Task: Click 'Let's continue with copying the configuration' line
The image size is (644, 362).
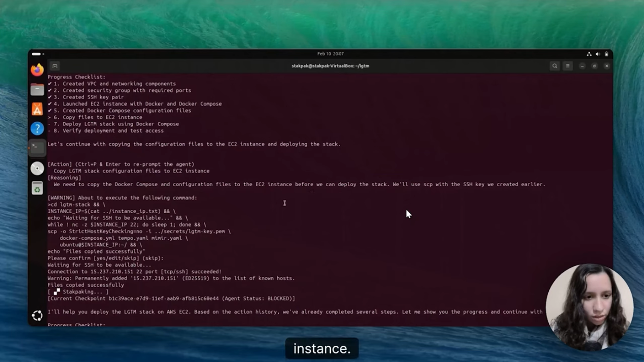Action: [194, 144]
